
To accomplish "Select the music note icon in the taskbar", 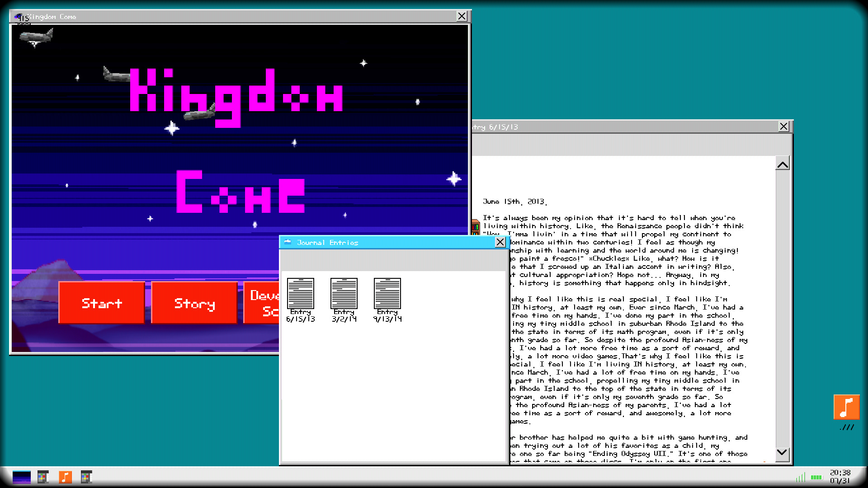I will point(65,478).
